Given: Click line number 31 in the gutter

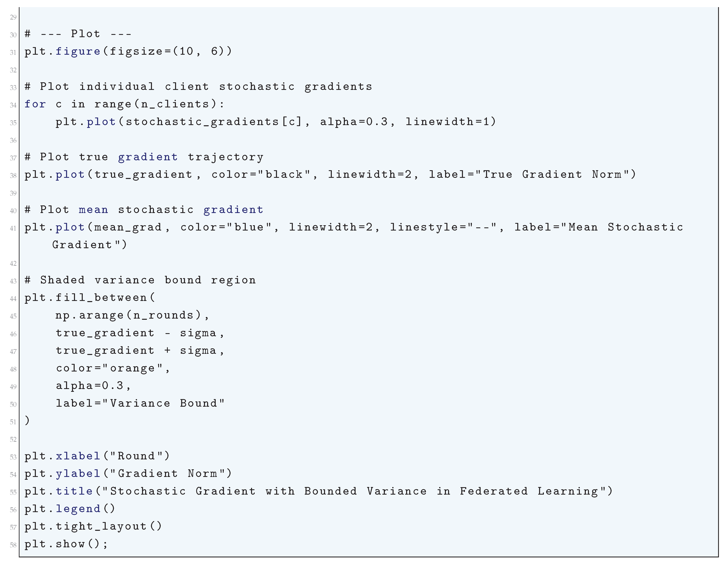Looking at the screenshot, I should tap(13, 52).
